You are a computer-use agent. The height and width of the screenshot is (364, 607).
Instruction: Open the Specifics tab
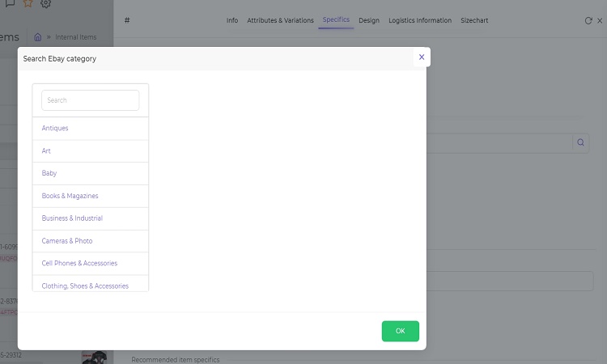pyautogui.click(x=336, y=19)
